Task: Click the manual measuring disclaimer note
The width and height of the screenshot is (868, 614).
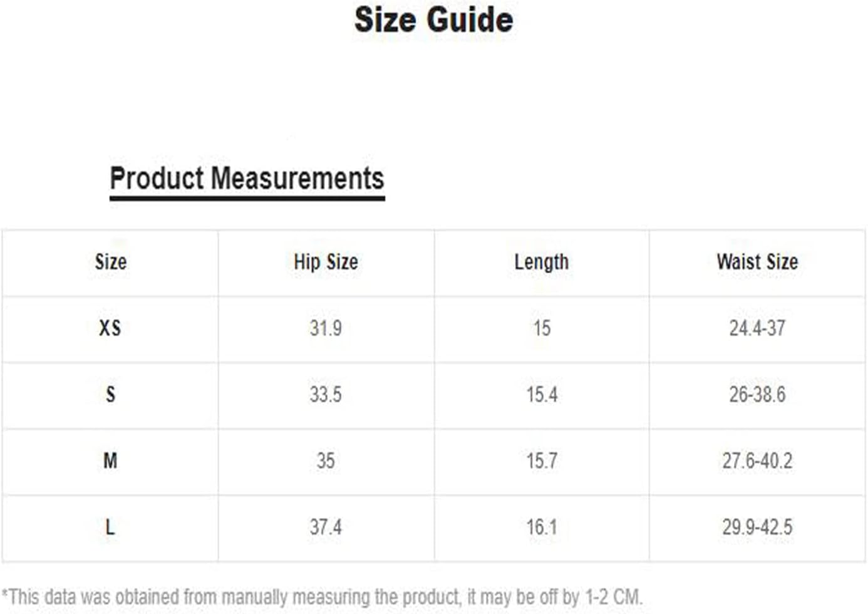Action: 322,596
